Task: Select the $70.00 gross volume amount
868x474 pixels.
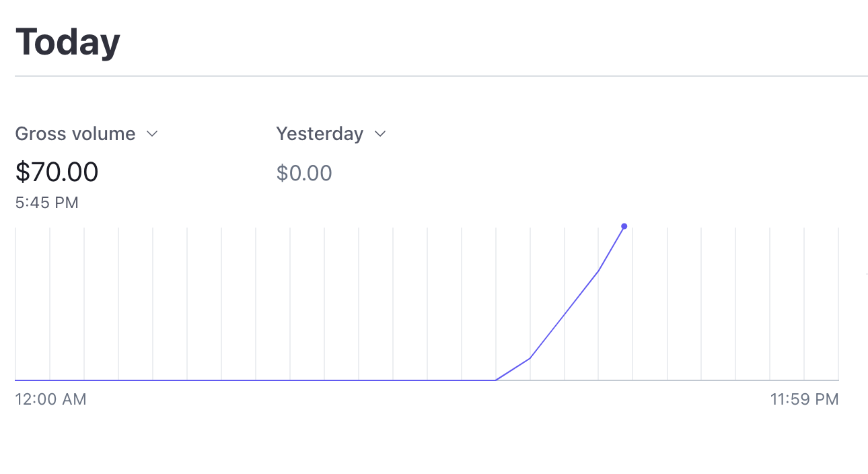Action: click(x=57, y=172)
